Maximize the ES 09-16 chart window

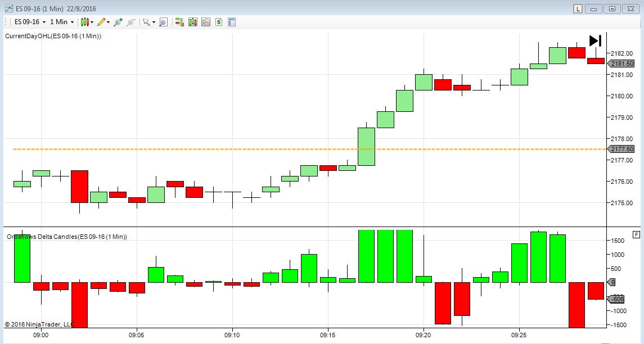[612, 8]
